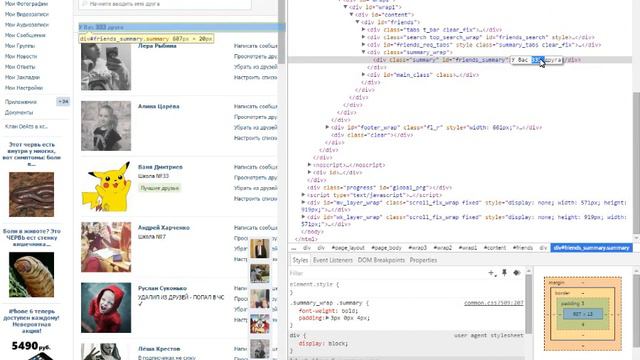Collapse the div id="friends" node
This screenshot has width=640, height=360.
358,22
